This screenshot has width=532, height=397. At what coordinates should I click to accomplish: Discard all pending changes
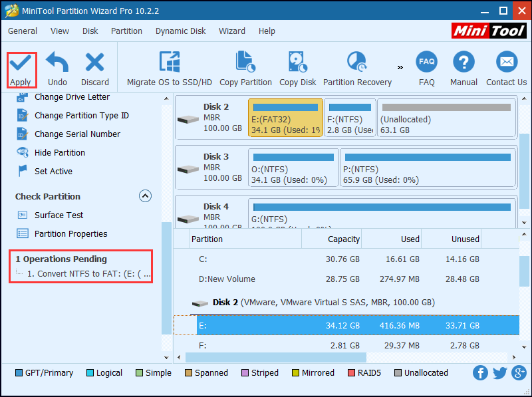click(95, 70)
